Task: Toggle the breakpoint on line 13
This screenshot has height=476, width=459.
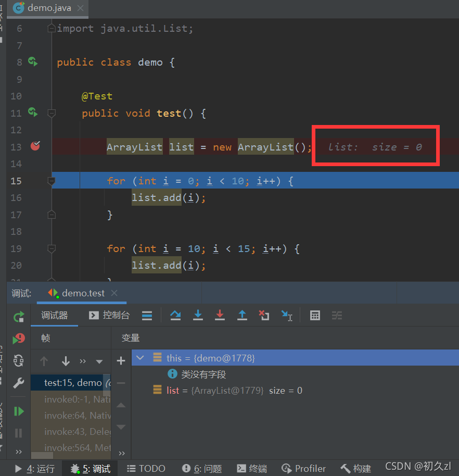Action: coord(35,146)
